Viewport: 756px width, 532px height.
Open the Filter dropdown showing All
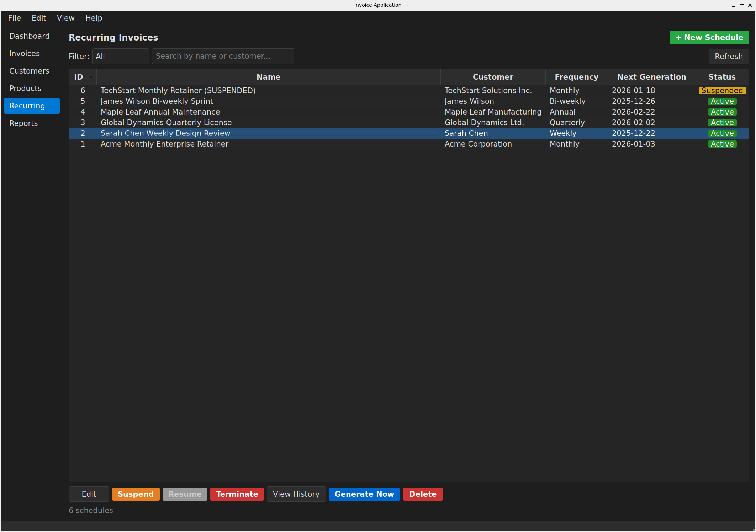(120, 56)
